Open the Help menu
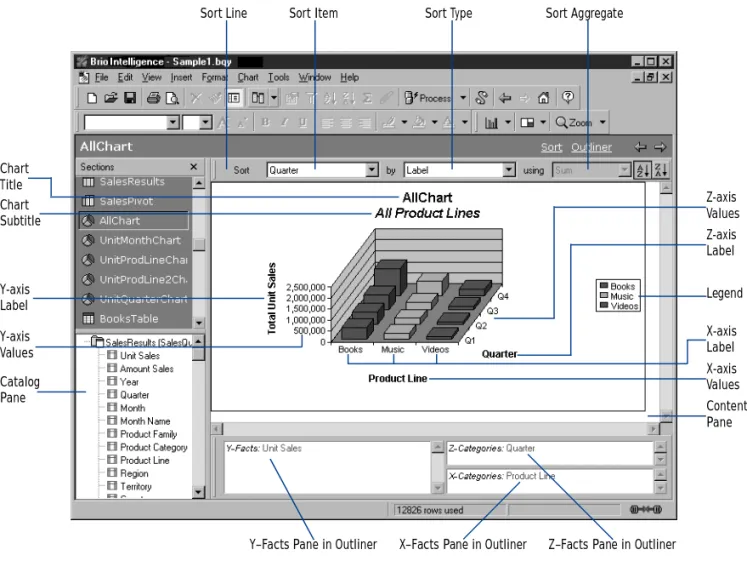 [349, 77]
